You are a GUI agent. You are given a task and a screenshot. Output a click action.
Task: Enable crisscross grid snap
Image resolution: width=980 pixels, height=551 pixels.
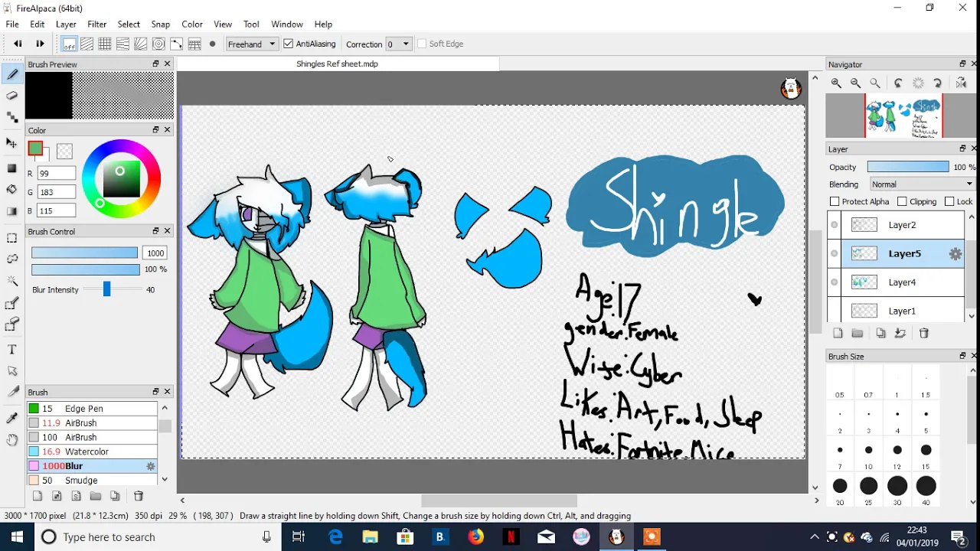105,44
